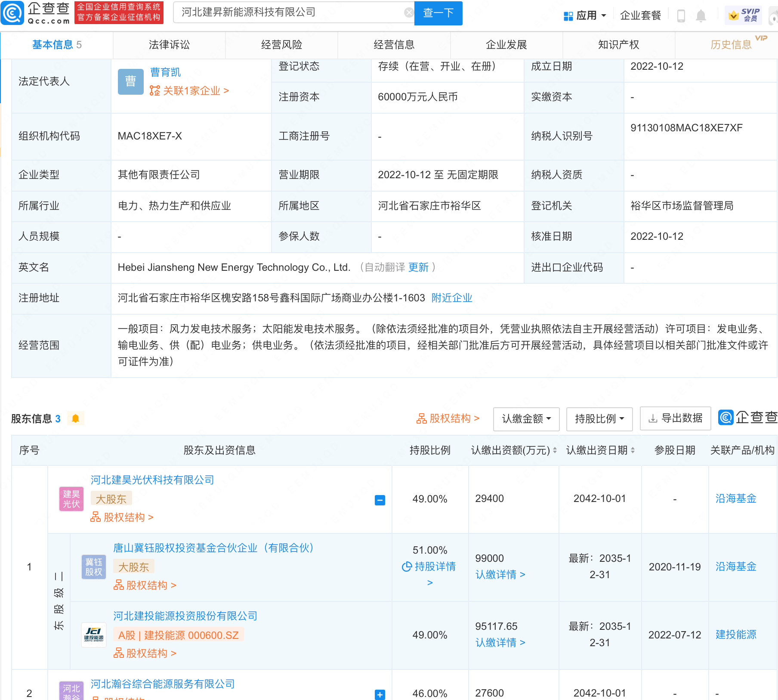Open 曹育凯 legal representative profile
This screenshot has height=700, width=778.
click(165, 72)
